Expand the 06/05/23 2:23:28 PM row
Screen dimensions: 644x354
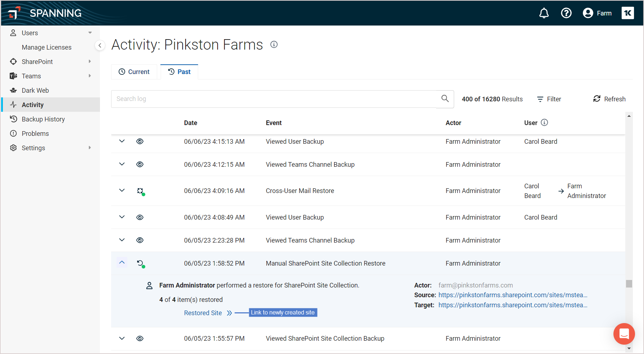coord(122,240)
